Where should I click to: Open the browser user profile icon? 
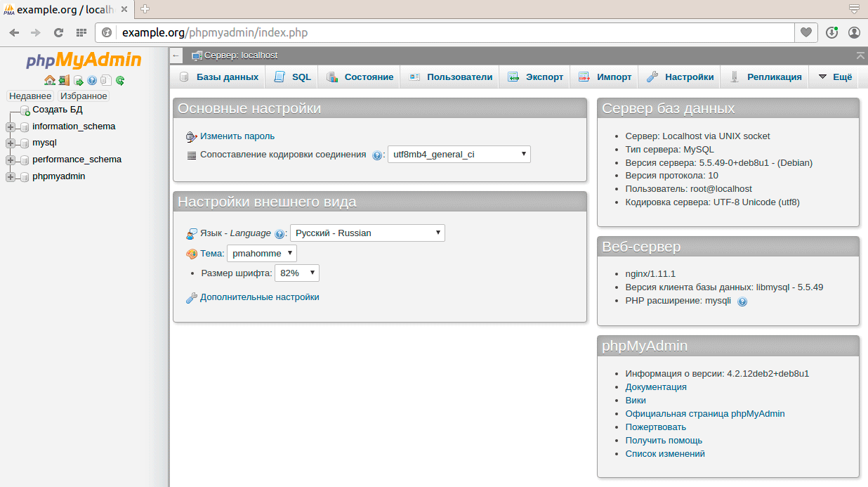click(x=854, y=32)
